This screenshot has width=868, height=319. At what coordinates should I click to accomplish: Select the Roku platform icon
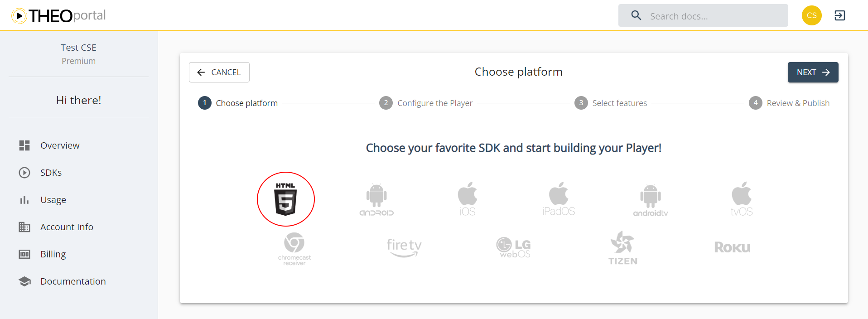[x=732, y=247]
